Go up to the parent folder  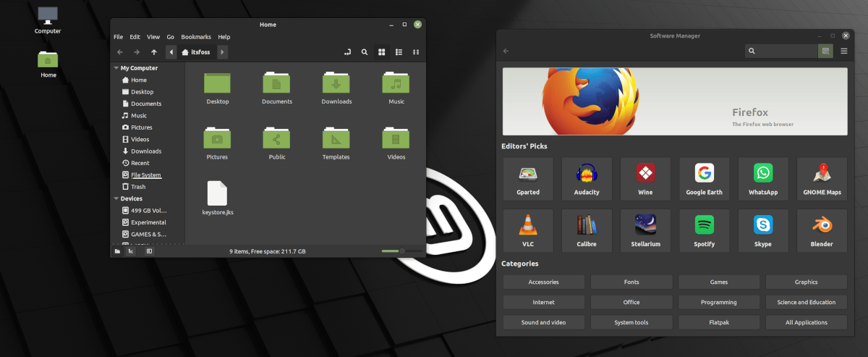click(153, 52)
